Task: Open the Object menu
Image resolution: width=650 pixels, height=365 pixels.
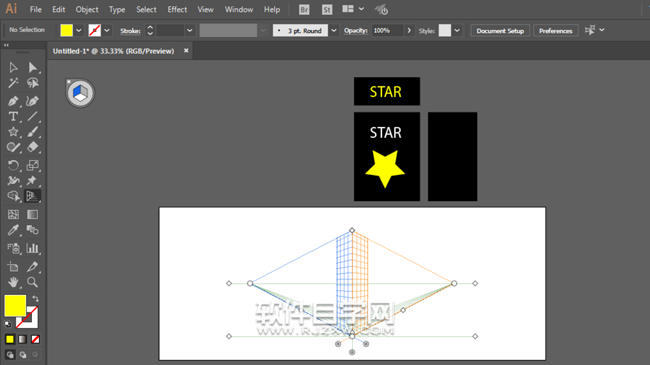Action: [x=87, y=10]
